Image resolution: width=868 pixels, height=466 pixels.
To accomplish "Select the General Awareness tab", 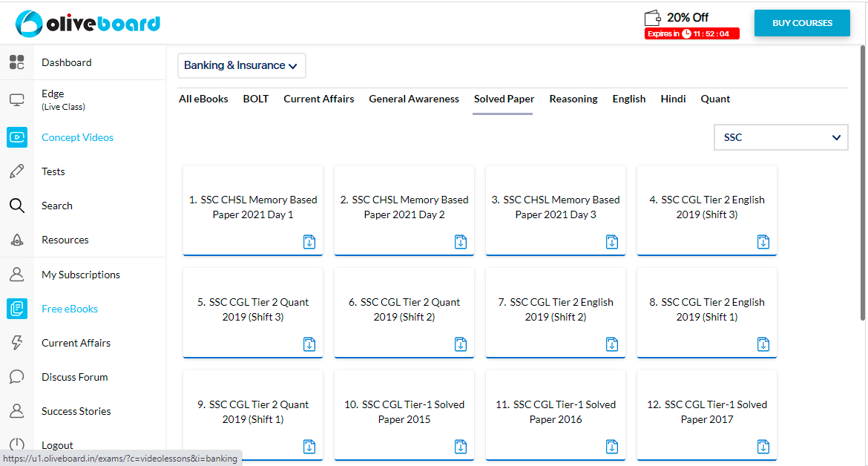I will (x=414, y=99).
